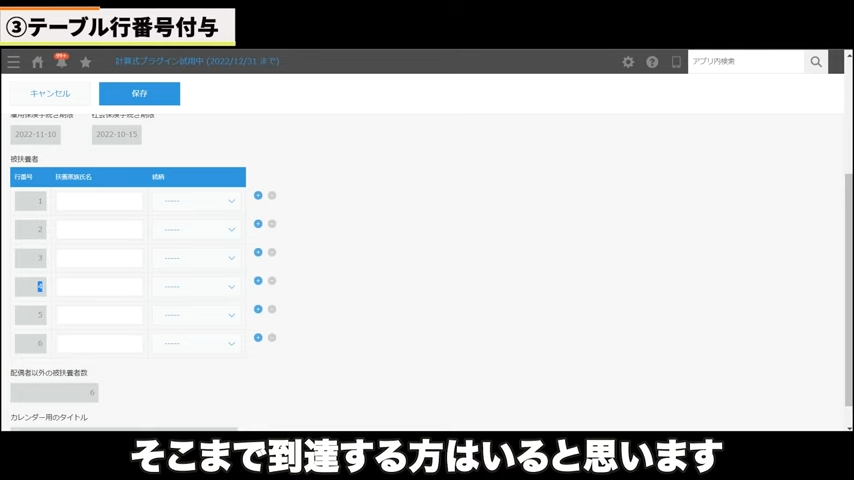Click the 被扶養者 table label
The height and width of the screenshot is (480, 854).
25,159
